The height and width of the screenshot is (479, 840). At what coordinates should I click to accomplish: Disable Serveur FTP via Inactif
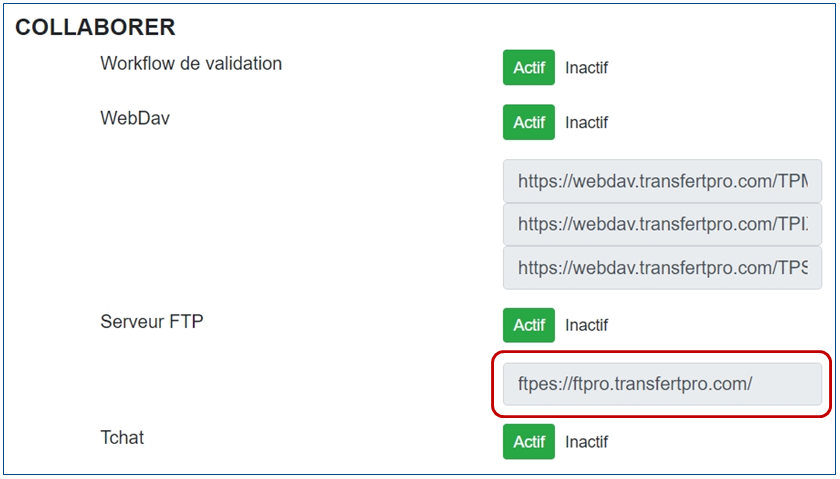coord(587,325)
